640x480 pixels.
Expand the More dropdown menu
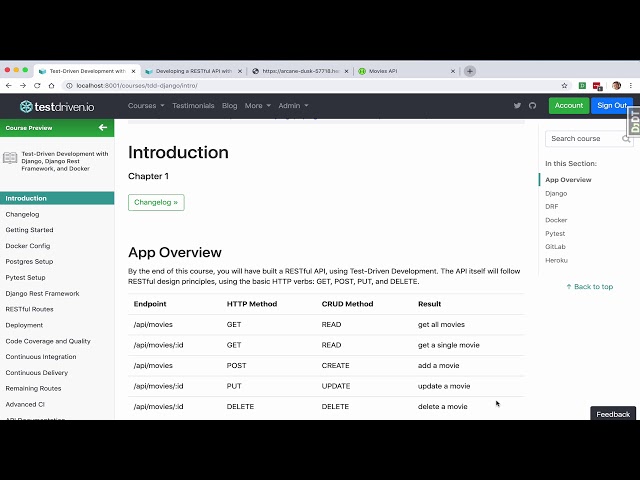pyautogui.click(x=258, y=105)
